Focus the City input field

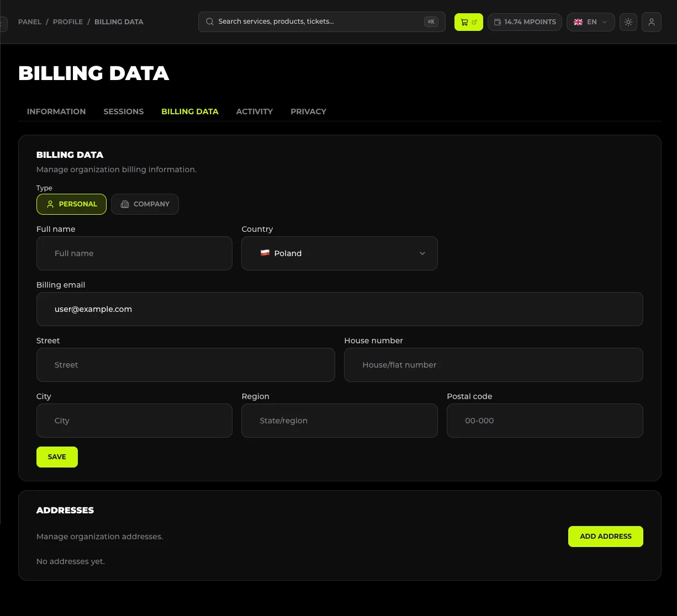pos(134,421)
